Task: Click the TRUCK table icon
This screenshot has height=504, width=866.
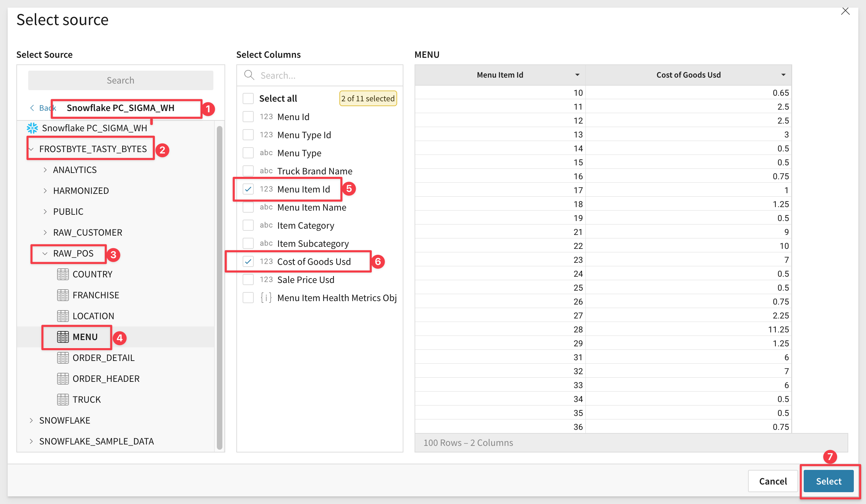Action: (x=63, y=400)
